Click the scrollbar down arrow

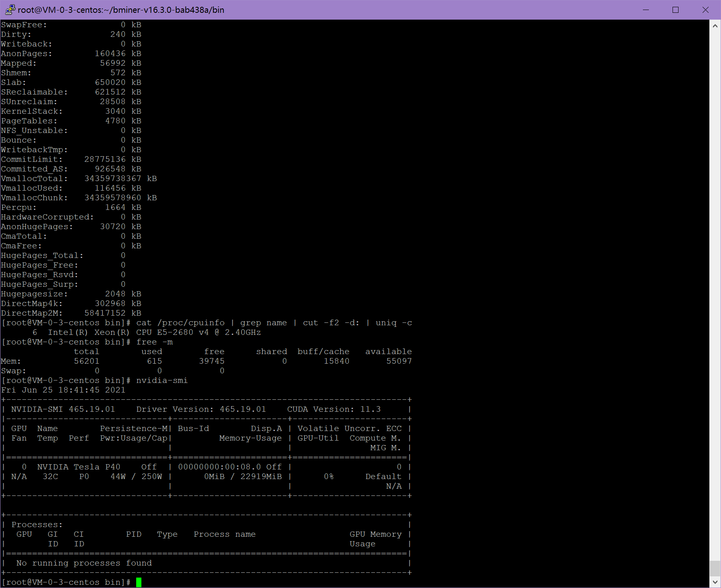715,582
